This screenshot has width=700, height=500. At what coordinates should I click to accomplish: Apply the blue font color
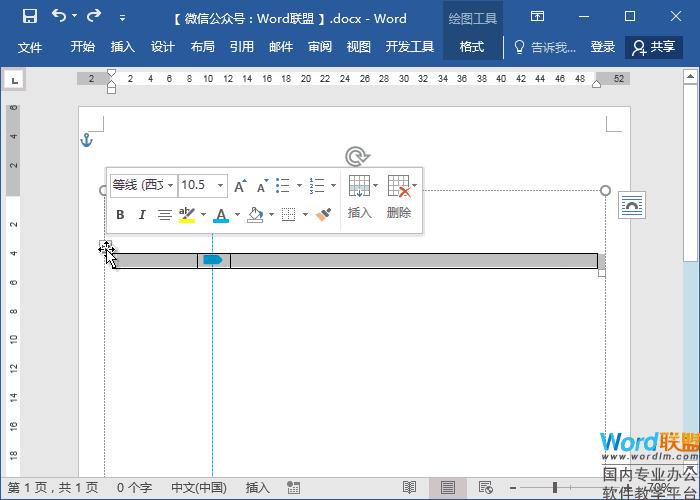click(221, 215)
